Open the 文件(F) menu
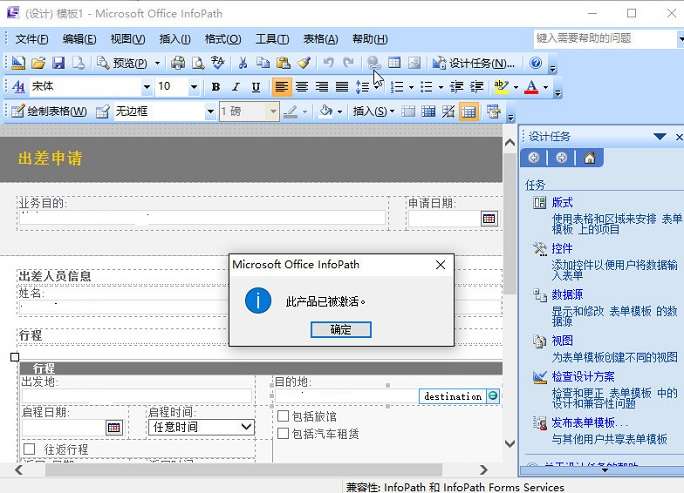This screenshot has height=493, width=684. point(32,39)
